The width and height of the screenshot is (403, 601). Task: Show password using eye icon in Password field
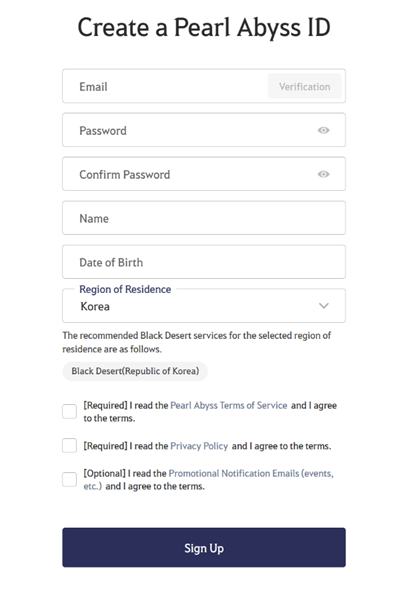[x=323, y=130]
